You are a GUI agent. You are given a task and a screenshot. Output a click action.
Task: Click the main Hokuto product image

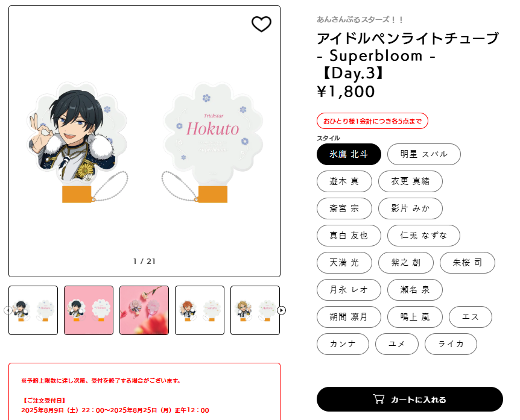tap(144, 141)
